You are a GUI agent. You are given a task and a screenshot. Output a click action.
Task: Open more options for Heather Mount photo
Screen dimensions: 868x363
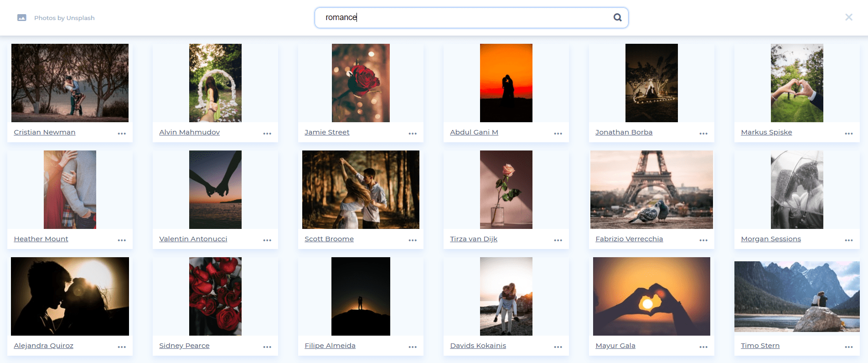pos(122,240)
